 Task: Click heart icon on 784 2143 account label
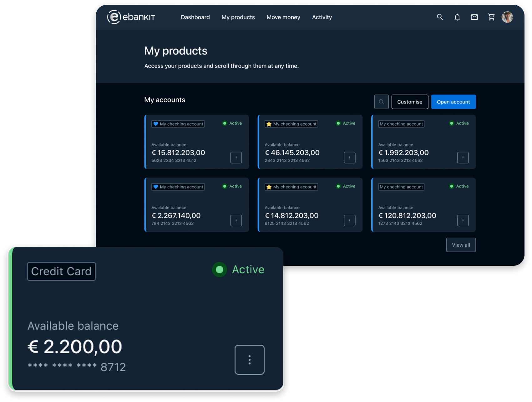155,187
